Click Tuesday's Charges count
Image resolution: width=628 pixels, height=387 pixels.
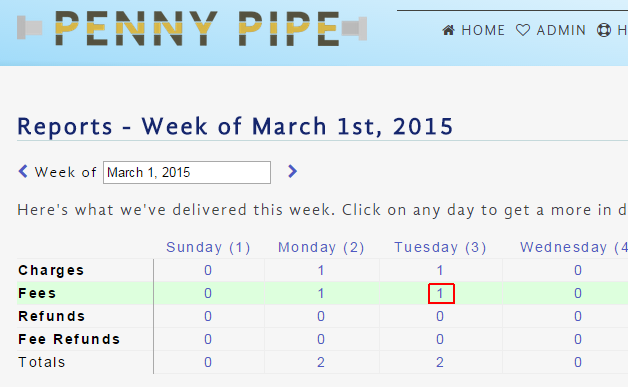440,270
